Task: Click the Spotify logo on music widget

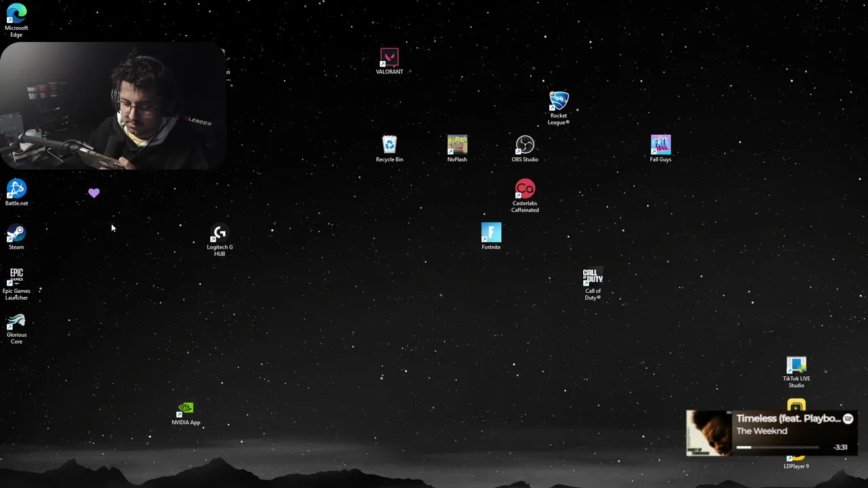Action: (848, 419)
